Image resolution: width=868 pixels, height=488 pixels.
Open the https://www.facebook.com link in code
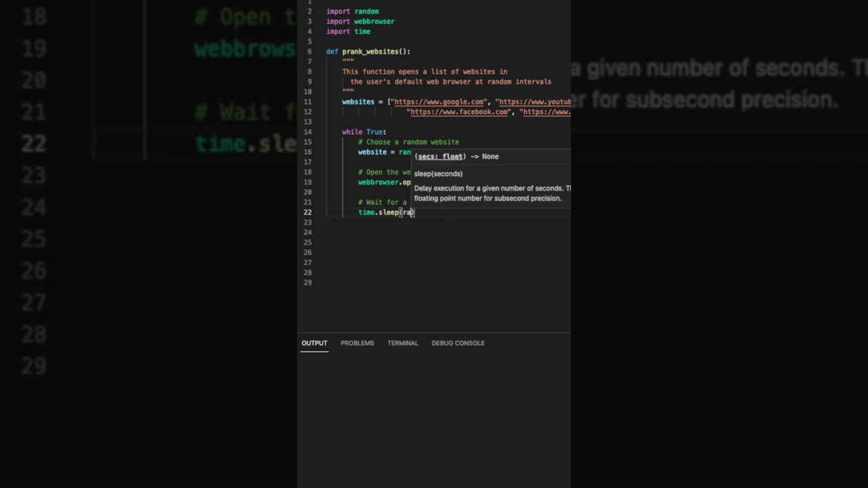coord(459,112)
